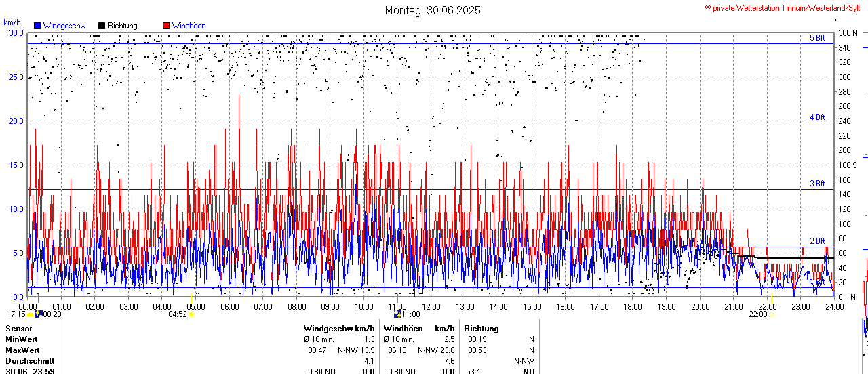The image size is (868, 374).
Task: Click the 4 Bft scale label
Action: [x=817, y=117]
